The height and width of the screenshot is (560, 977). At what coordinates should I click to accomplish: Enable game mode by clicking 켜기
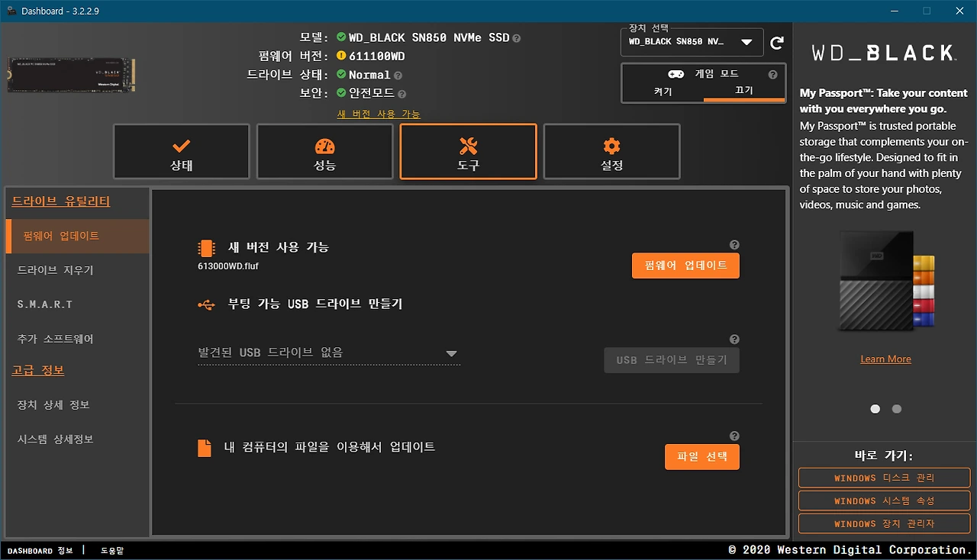click(662, 91)
